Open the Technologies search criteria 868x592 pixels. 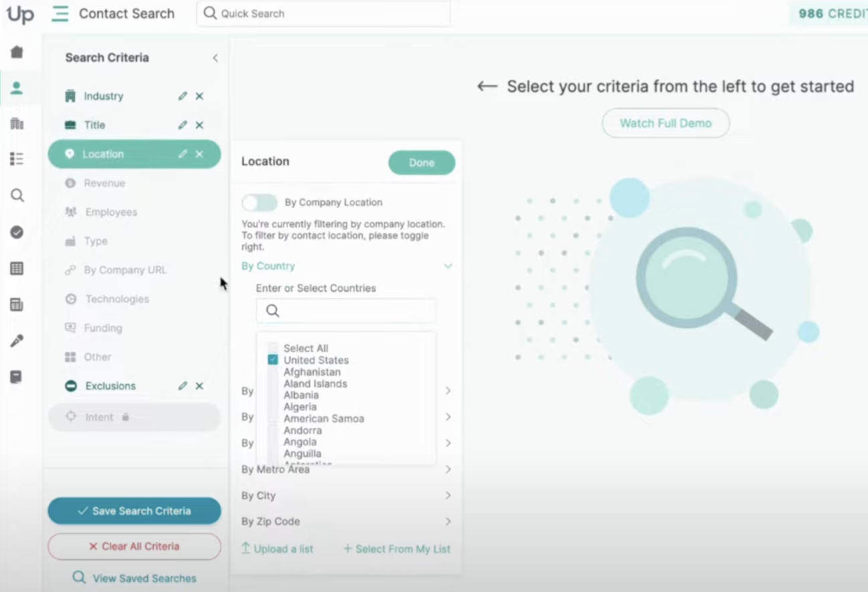tap(117, 299)
